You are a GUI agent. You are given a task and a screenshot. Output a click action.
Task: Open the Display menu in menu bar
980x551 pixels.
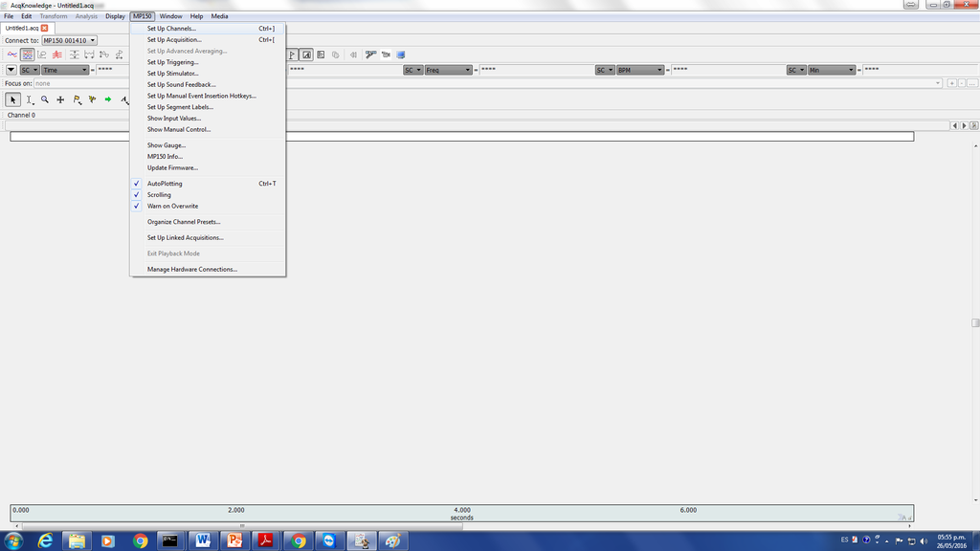[115, 16]
